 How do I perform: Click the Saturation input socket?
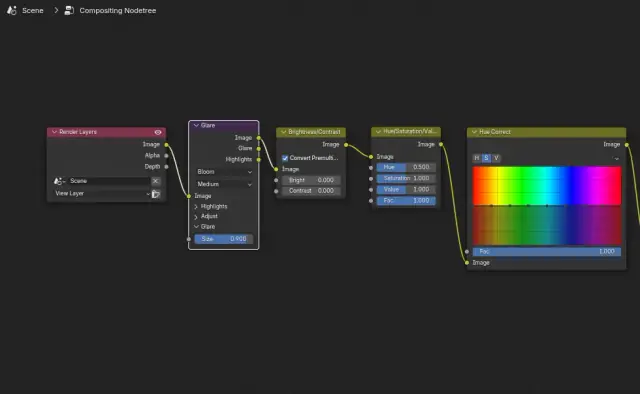coord(371,179)
